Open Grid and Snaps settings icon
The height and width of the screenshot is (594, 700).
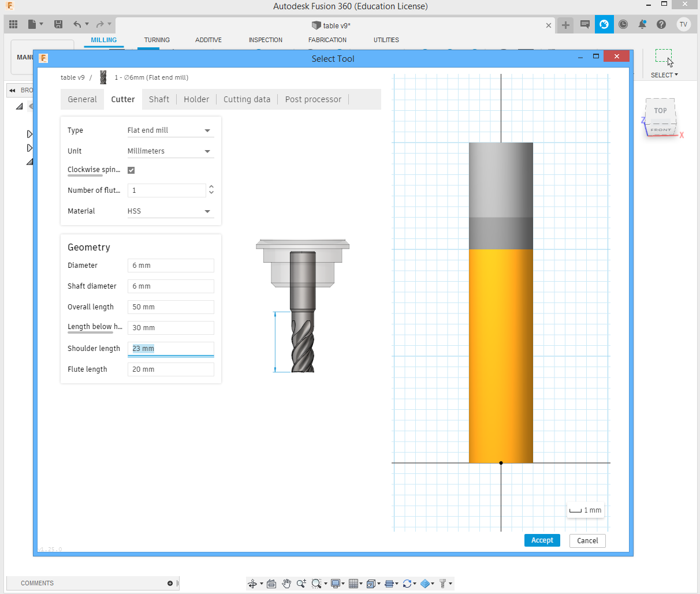(x=353, y=584)
